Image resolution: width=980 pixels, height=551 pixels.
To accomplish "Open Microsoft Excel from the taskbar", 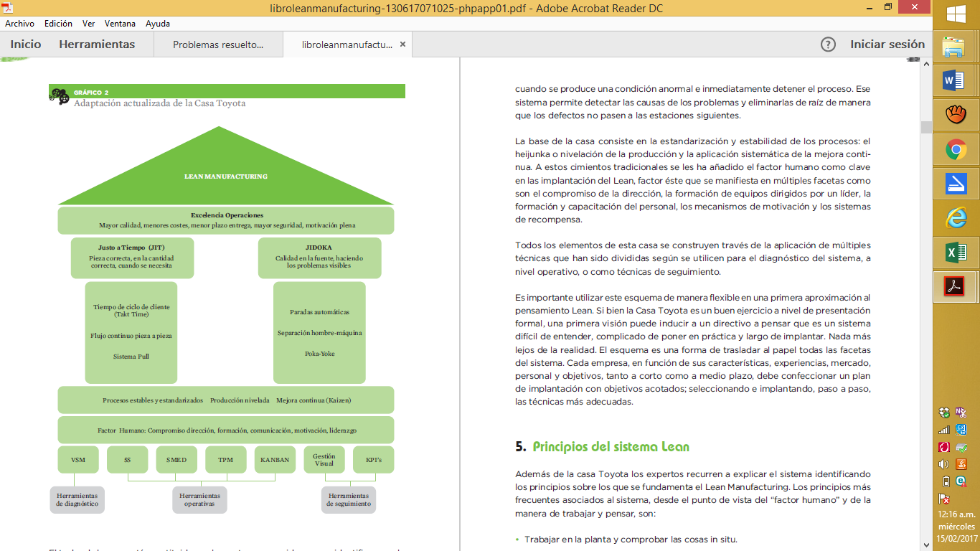I will 955,253.
